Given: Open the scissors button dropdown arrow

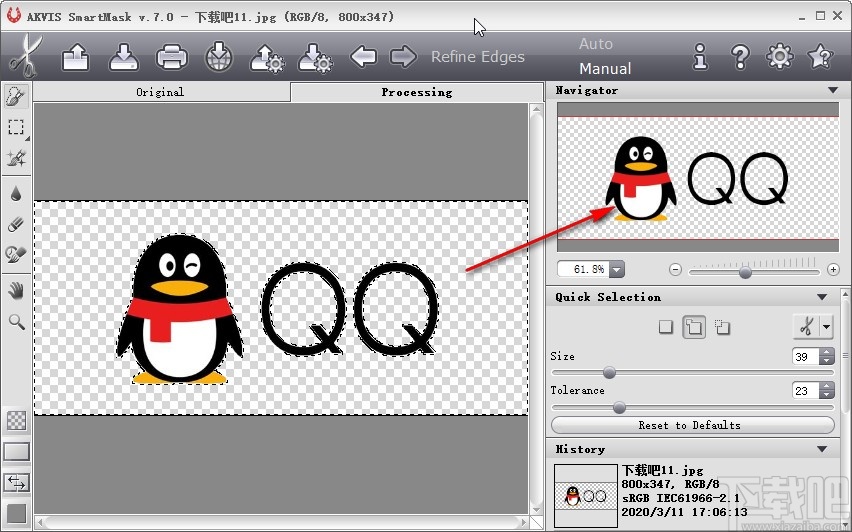Looking at the screenshot, I should [826, 327].
